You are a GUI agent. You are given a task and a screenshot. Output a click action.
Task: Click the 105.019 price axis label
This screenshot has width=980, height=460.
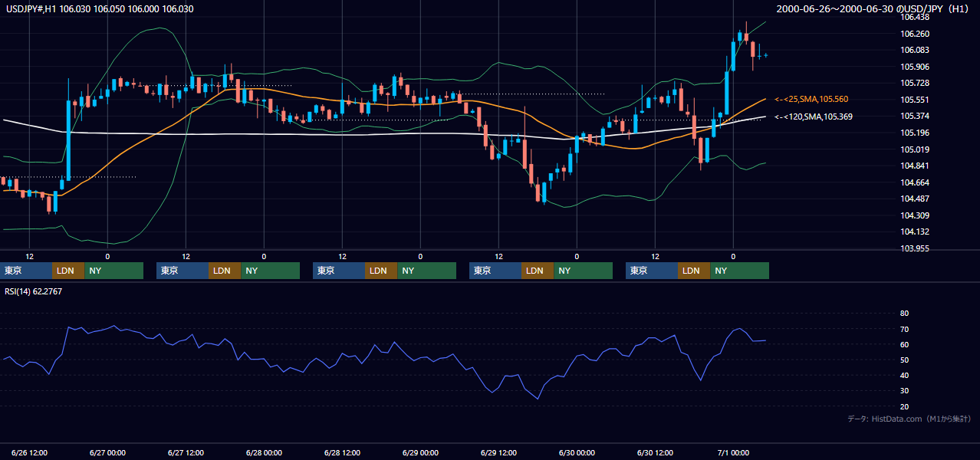(914, 149)
